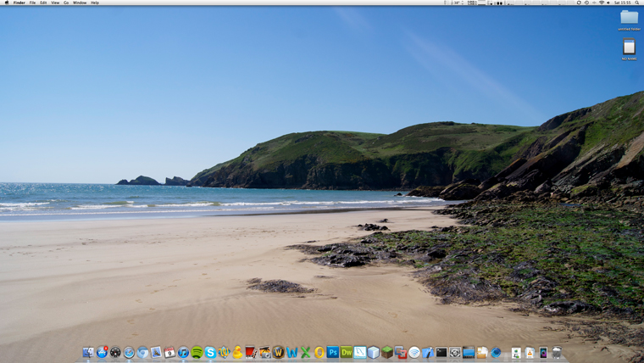Viewport: 644px width, 363px height.
Task: Open Finder from the Dock
Action: (88, 352)
